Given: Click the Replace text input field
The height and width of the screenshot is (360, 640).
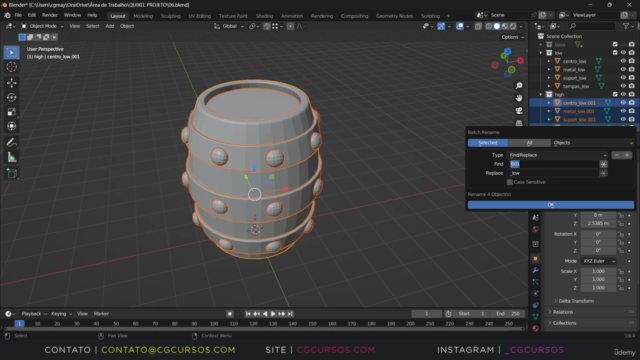Looking at the screenshot, I should click(553, 173).
